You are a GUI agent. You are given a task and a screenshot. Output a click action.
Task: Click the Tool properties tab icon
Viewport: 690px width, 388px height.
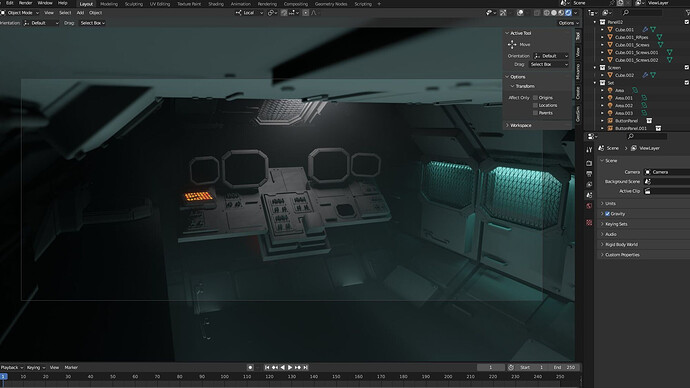(589, 150)
